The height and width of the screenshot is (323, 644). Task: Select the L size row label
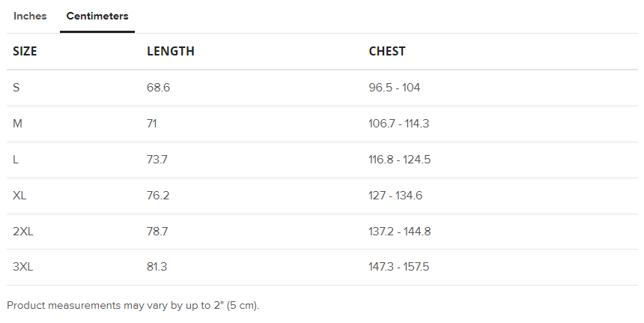(16, 160)
